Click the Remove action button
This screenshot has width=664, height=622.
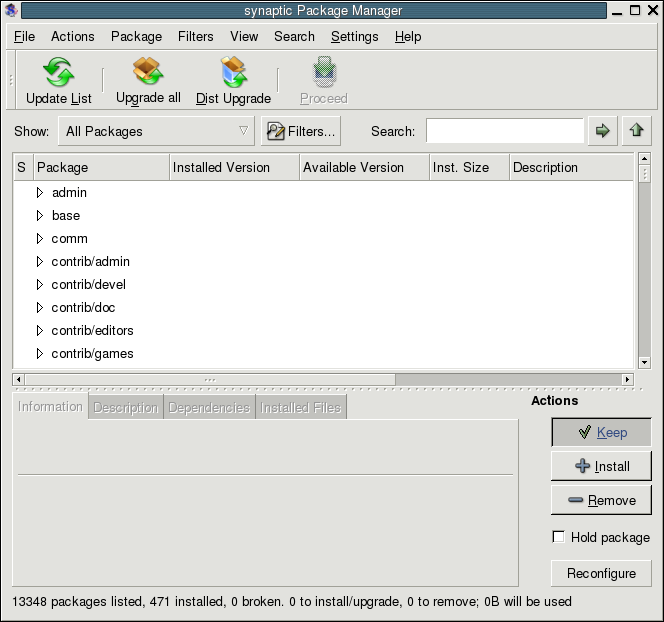tap(601, 500)
